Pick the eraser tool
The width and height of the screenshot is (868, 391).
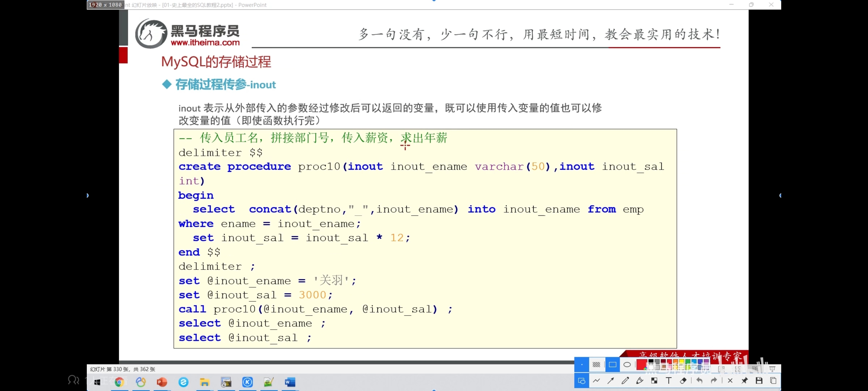click(683, 381)
